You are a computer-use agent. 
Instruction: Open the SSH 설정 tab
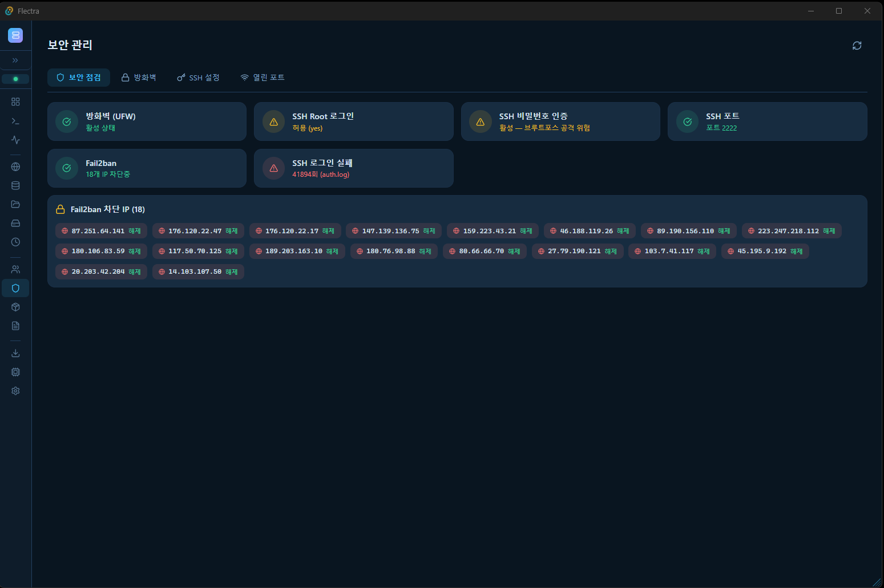point(198,78)
